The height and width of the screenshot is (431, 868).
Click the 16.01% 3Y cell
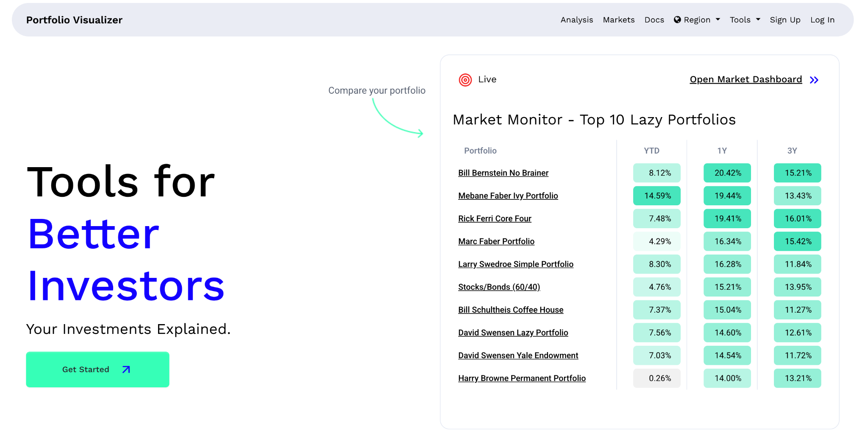click(x=797, y=218)
